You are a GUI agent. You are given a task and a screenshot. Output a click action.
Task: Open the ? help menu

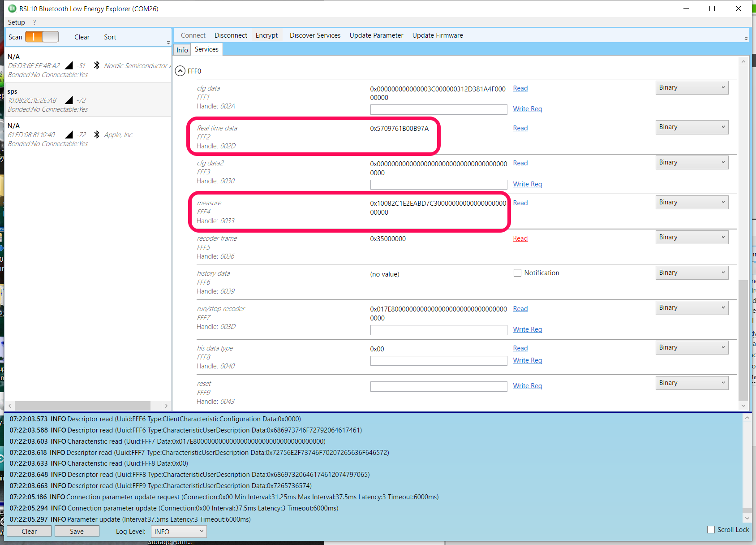[x=34, y=22]
